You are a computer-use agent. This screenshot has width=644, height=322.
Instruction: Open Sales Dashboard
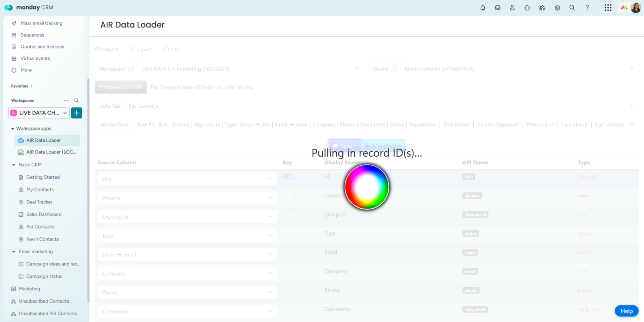(44, 214)
